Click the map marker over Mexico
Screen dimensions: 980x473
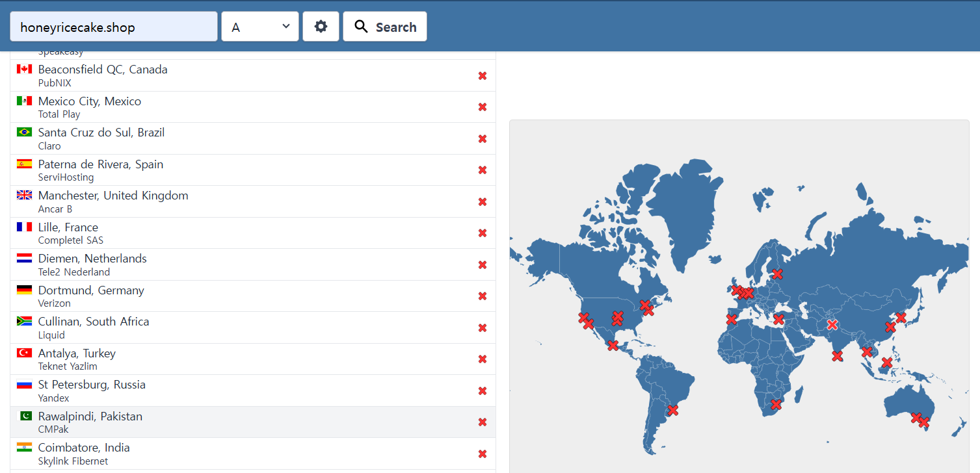pos(613,346)
